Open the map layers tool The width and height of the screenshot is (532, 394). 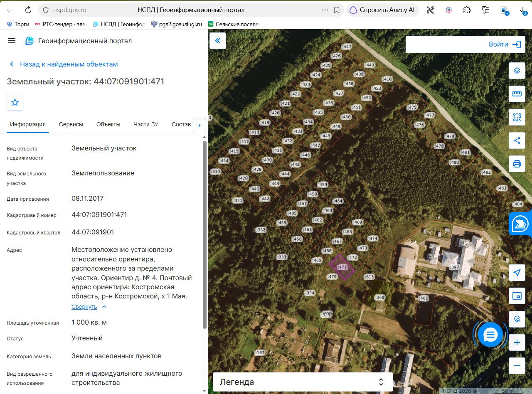(x=517, y=71)
